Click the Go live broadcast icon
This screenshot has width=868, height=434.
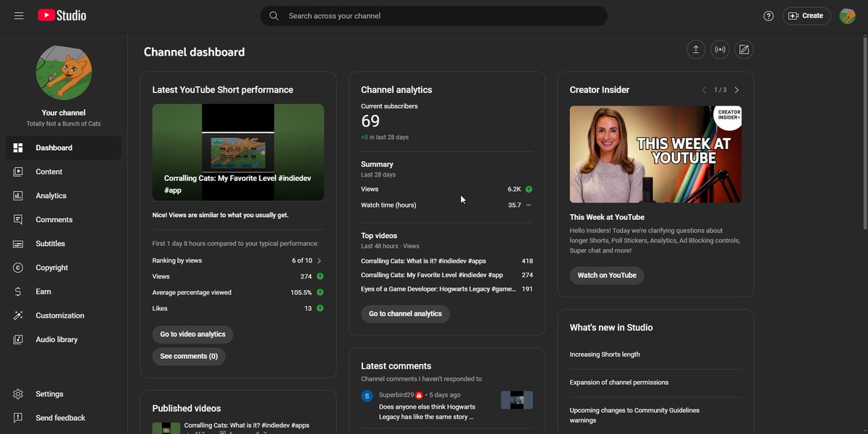click(x=720, y=50)
